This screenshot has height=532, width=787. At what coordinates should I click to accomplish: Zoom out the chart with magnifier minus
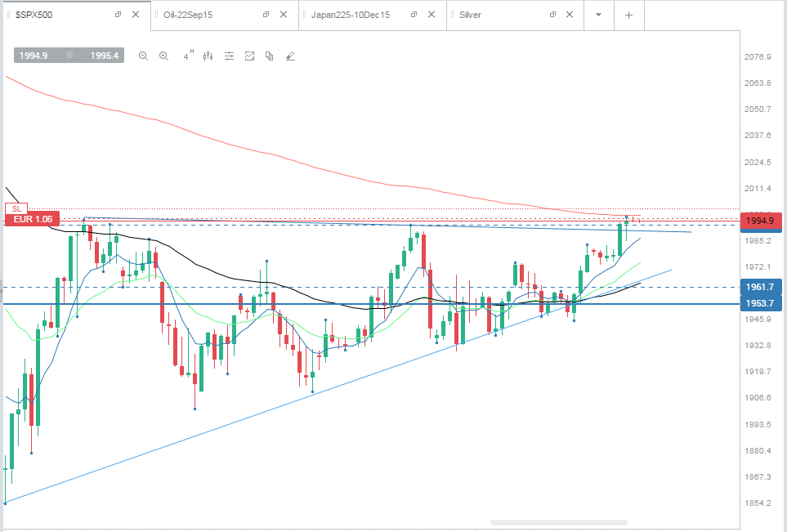143,56
